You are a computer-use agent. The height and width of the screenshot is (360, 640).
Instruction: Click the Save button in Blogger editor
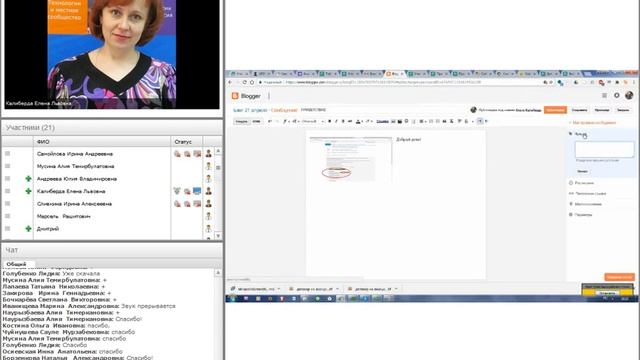[x=579, y=110]
